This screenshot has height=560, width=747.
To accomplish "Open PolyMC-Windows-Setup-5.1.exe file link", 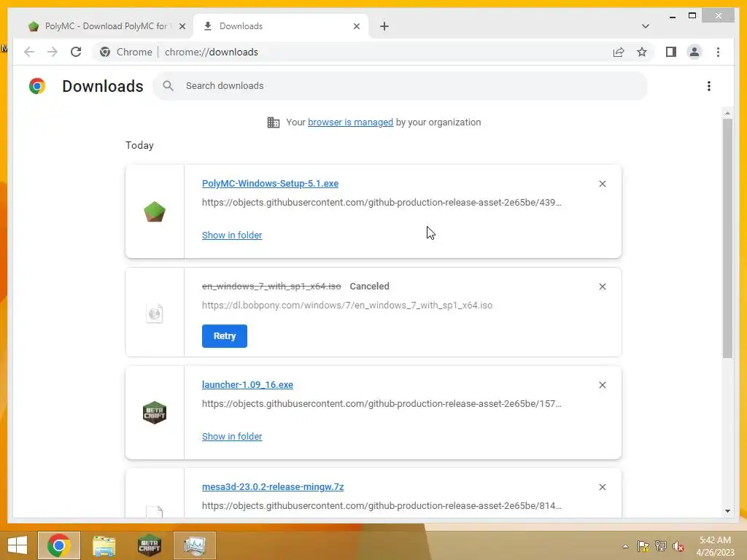I will (270, 183).
